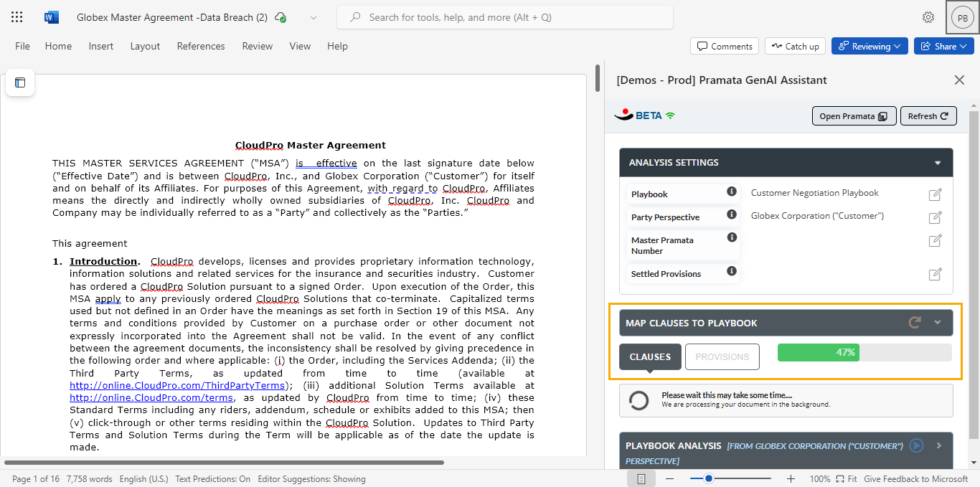This screenshot has width=980, height=487.
Task: Follow the online.CloudPro.com/terms link
Action: point(151,397)
